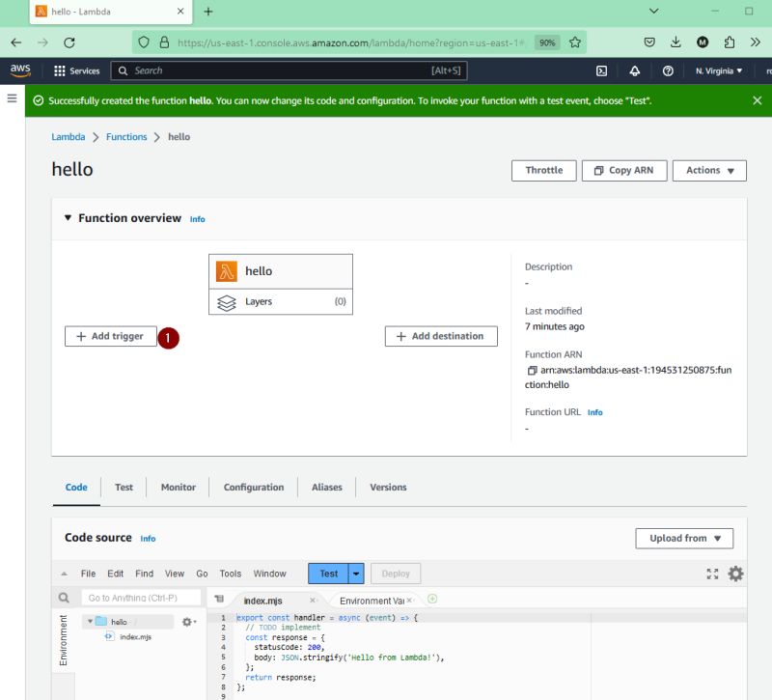This screenshot has width=772, height=700.
Task: Switch to the Monitor tab
Action: point(178,487)
